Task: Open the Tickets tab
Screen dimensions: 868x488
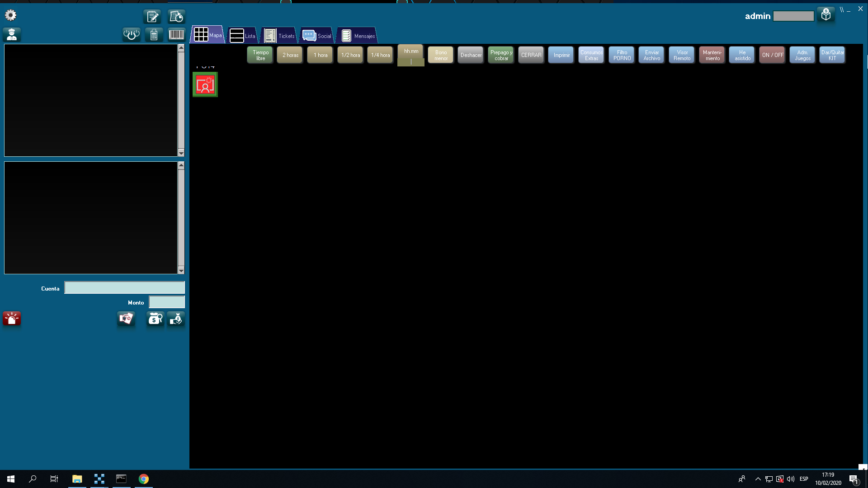Action: [279, 35]
